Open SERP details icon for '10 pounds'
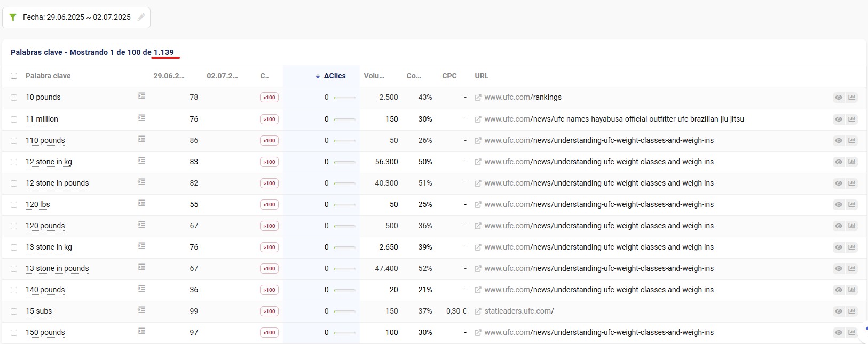This screenshot has height=344, width=868. [x=141, y=97]
